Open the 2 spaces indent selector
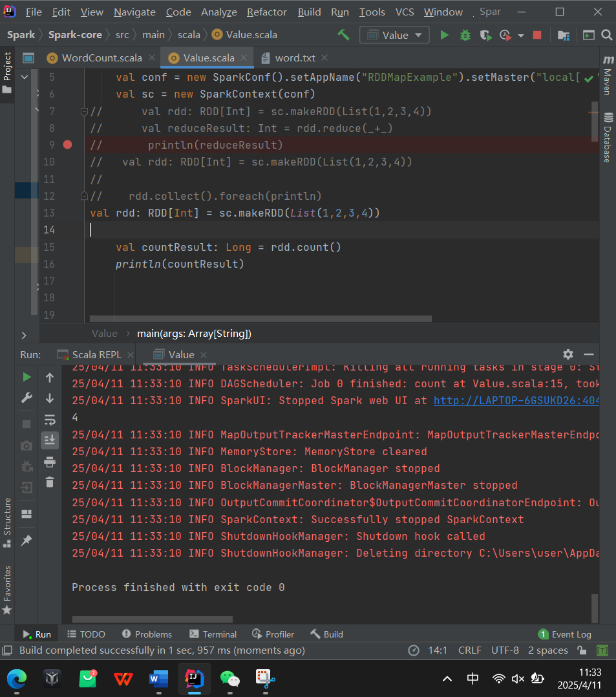The height and width of the screenshot is (697, 616). [x=548, y=650]
